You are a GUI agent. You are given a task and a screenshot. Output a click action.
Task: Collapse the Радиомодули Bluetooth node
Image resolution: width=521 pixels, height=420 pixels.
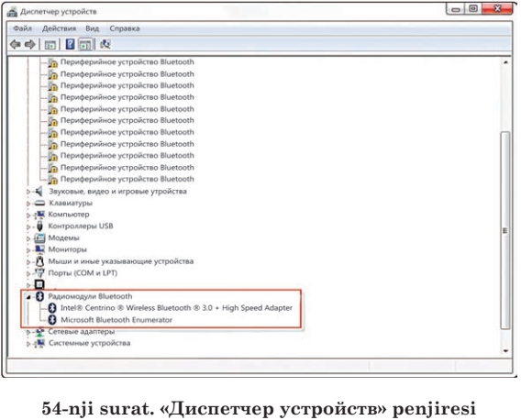point(28,297)
